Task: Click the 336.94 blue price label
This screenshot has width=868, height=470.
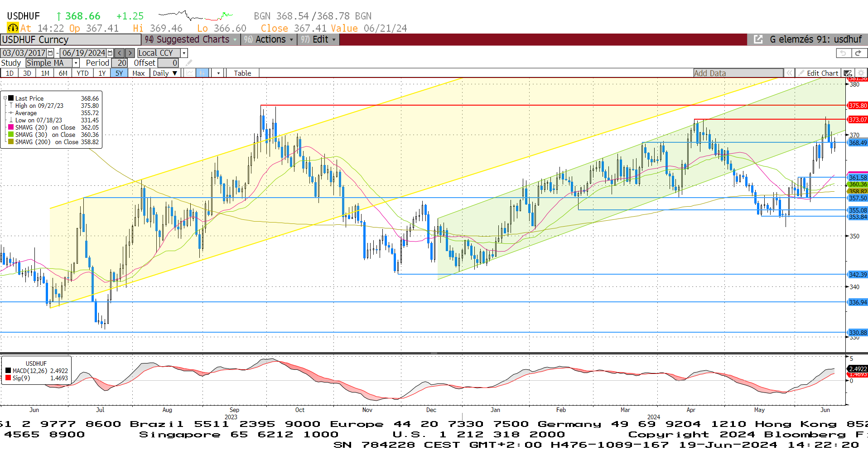Action: pyautogui.click(x=858, y=302)
